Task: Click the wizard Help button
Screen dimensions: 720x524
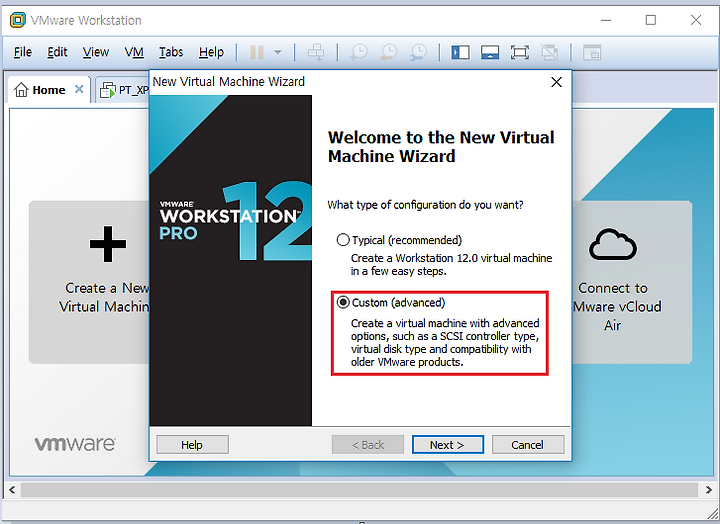Action: (192, 445)
